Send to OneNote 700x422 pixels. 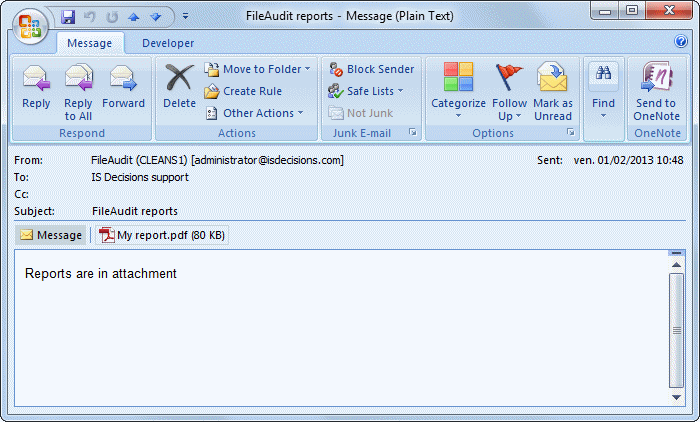(x=656, y=93)
